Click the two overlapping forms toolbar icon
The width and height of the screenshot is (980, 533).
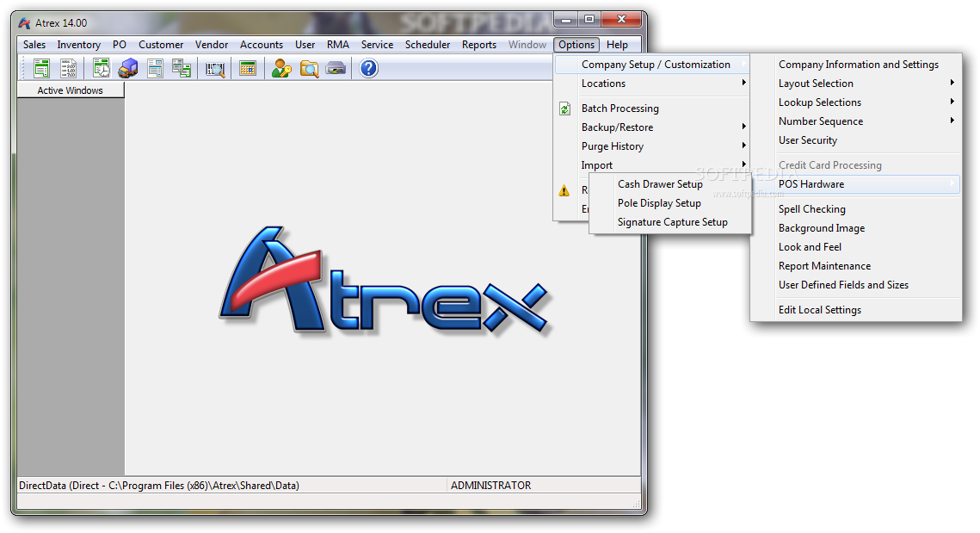(182, 68)
